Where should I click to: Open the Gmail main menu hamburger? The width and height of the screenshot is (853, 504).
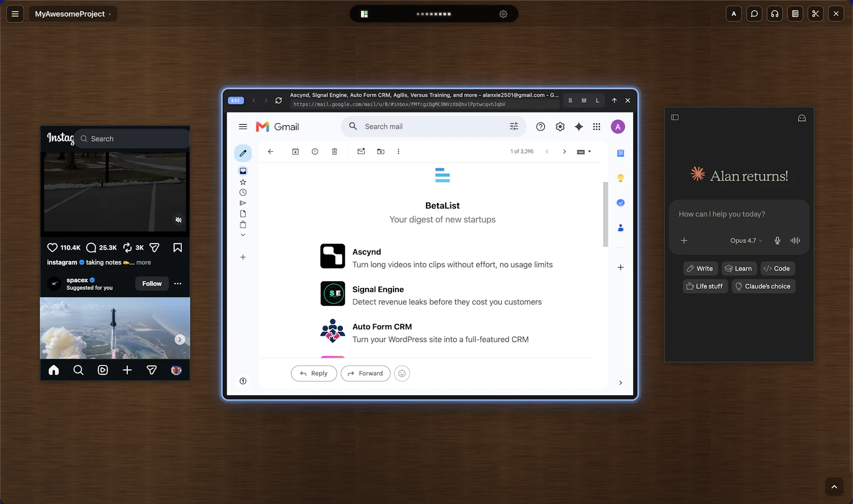point(243,127)
